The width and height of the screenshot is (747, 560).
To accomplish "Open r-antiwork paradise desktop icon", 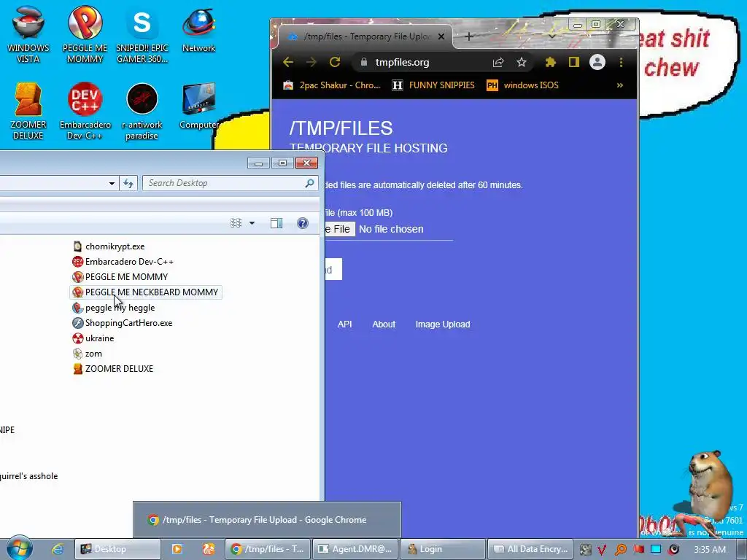I will point(142,112).
